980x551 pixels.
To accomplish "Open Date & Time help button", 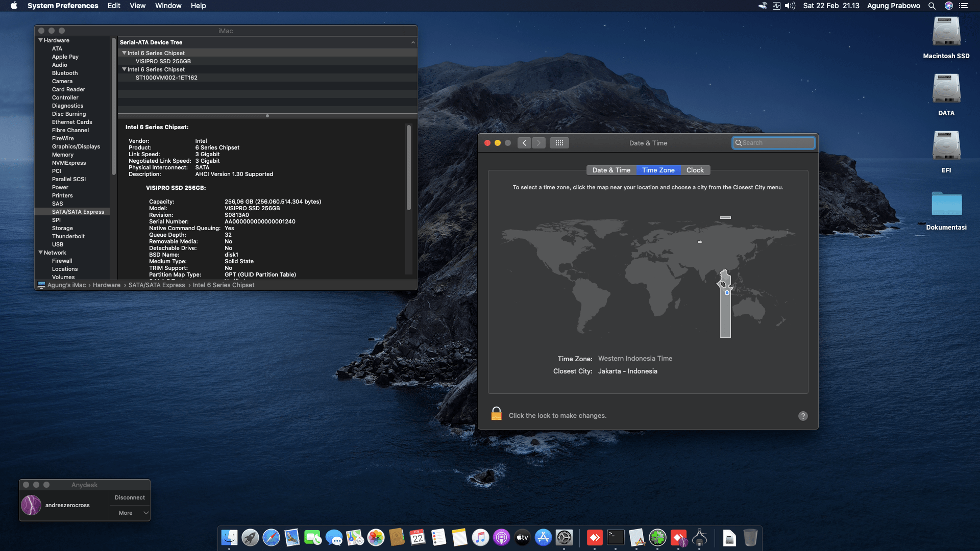I will click(x=803, y=416).
